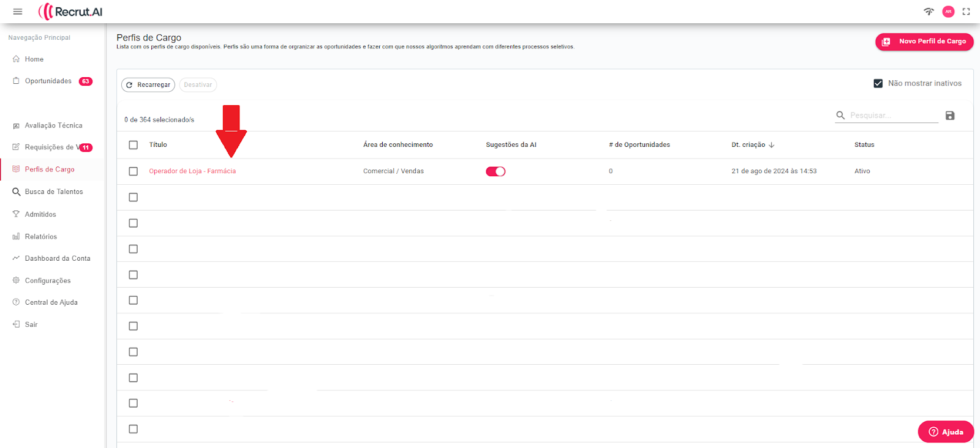Go to Busca de Talentos
This screenshot has width=980, height=448.
(x=53, y=192)
